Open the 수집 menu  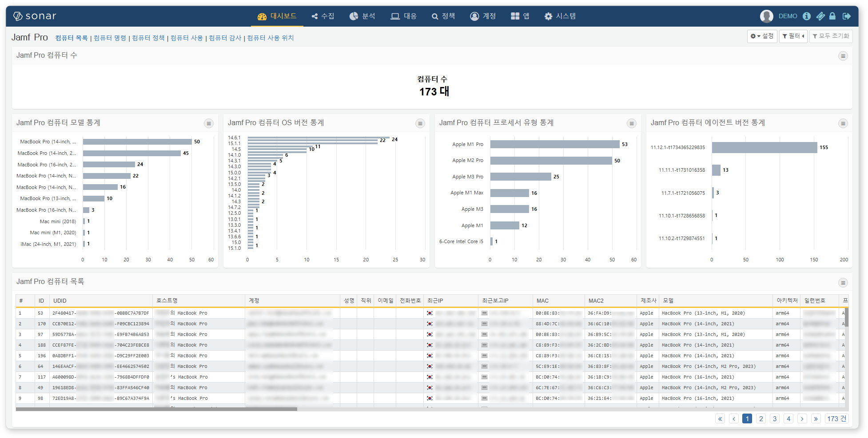pos(323,16)
